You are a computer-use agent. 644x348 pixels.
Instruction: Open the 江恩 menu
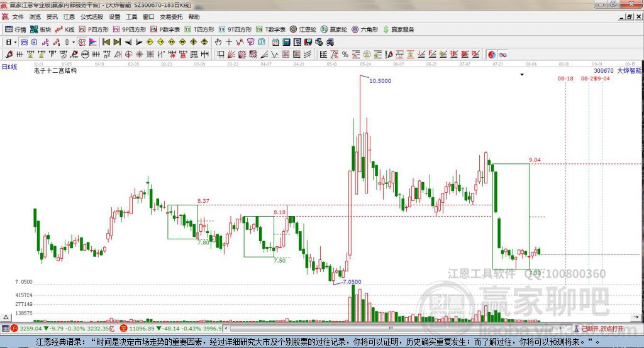69,17
